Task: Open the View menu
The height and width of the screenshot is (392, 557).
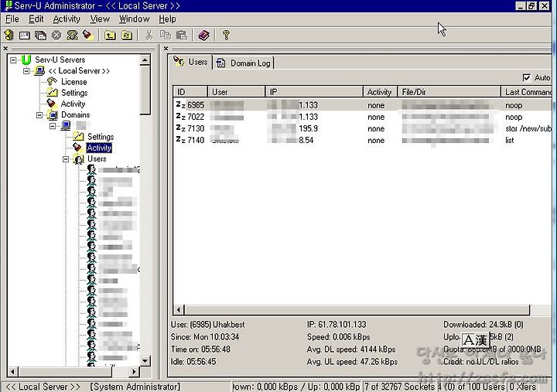Action: pos(100,19)
